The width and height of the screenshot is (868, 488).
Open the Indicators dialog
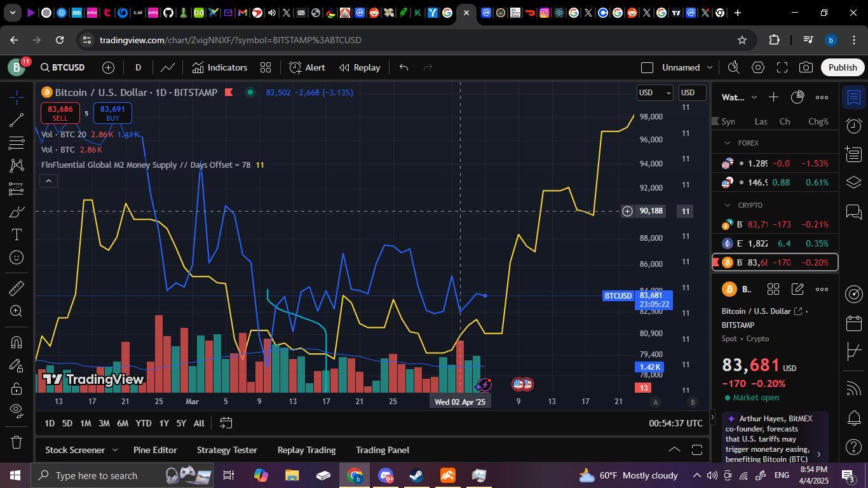220,67
